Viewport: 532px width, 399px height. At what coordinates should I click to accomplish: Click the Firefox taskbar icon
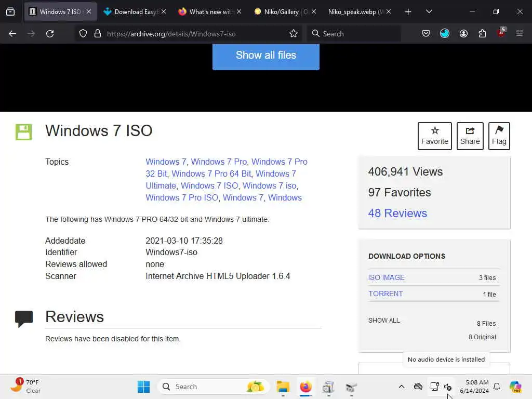[x=305, y=387]
